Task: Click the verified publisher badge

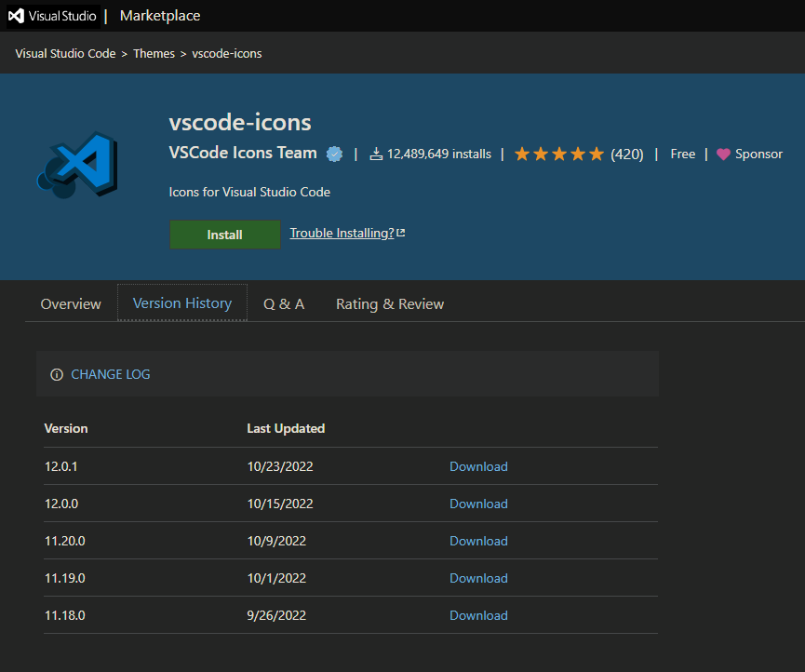Action: (334, 154)
